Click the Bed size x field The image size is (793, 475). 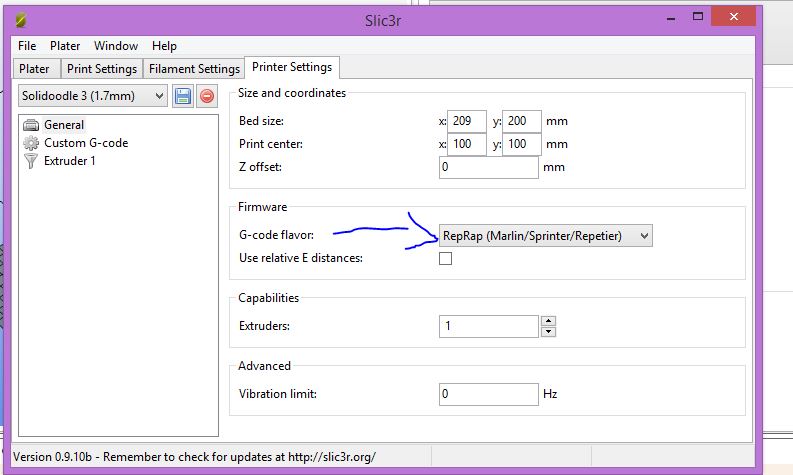[x=467, y=121]
